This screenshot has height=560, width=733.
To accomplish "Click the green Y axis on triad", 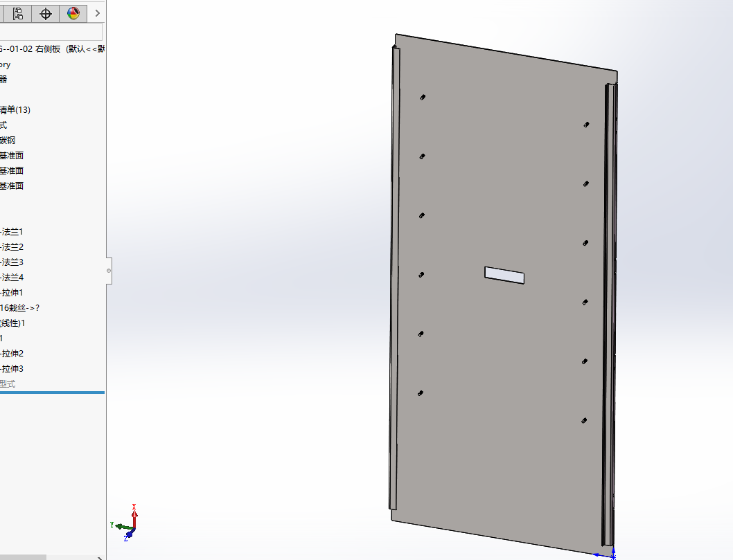I will point(123,527).
